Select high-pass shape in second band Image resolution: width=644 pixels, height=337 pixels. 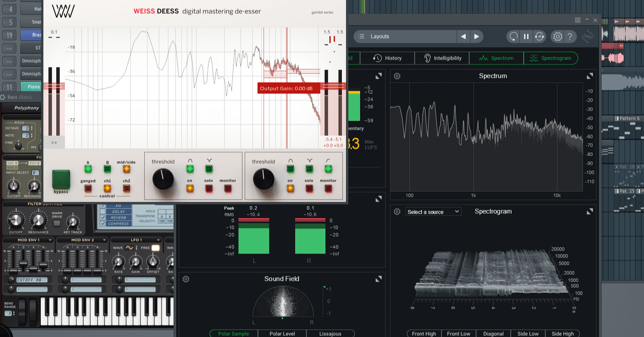coord(328,169)
